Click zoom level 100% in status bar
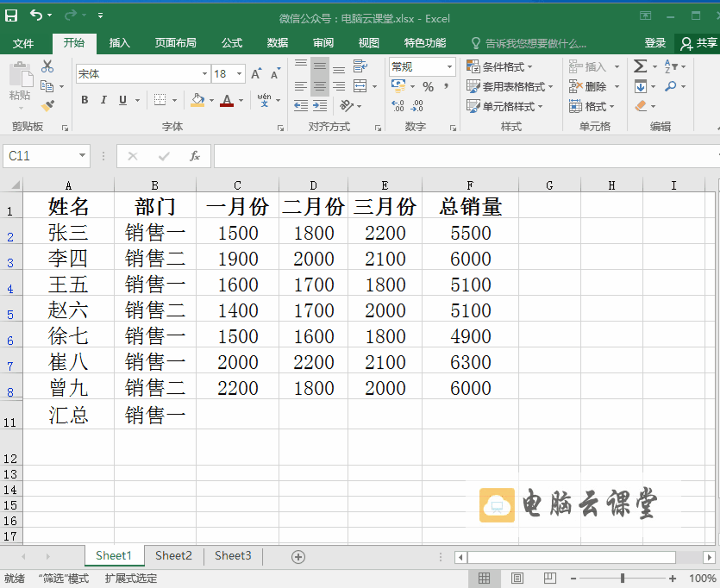The image size is (720, 588). pos(703,578)
